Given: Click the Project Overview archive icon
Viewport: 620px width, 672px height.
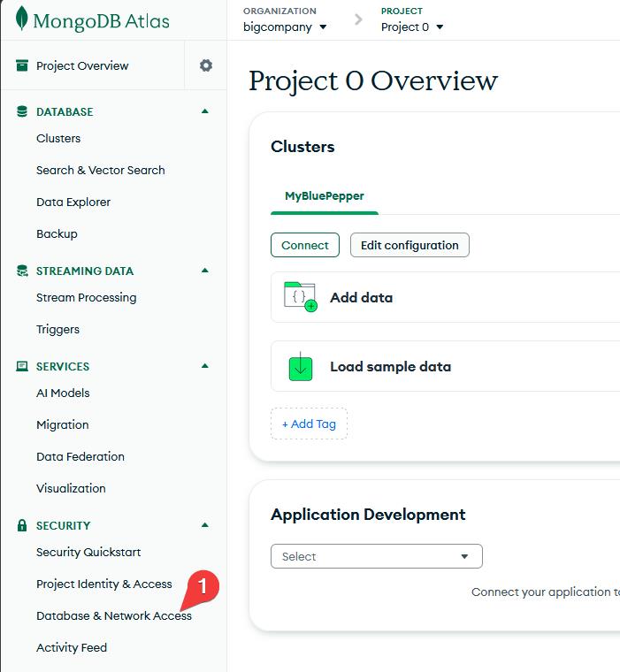Looking at the screenshot, I should 22,65.
